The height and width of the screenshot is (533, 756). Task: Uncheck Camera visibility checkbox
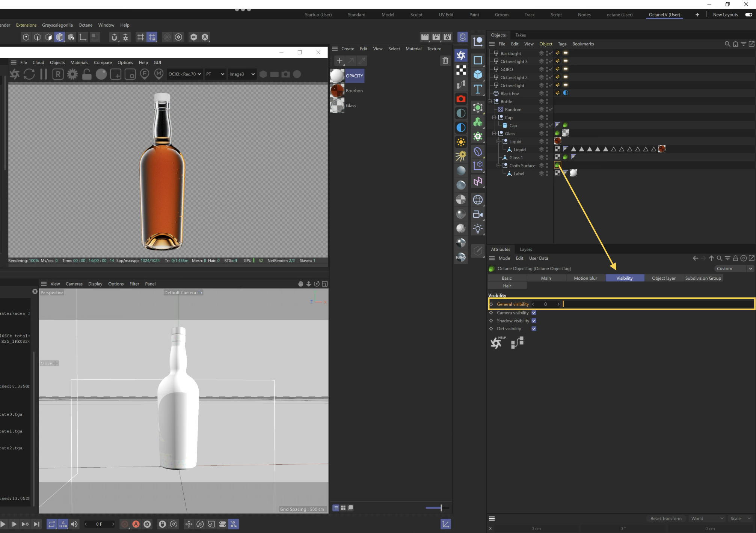click(534, 313)
